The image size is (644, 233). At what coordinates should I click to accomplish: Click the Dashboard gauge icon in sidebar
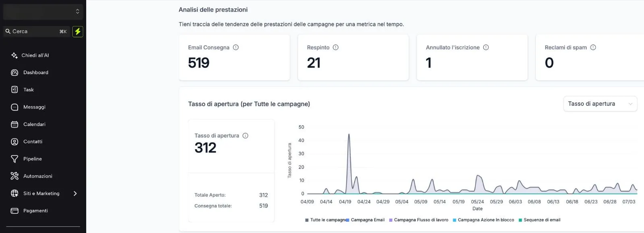[14, 73]
